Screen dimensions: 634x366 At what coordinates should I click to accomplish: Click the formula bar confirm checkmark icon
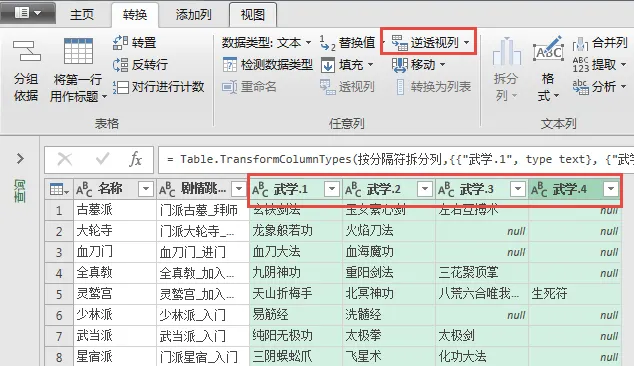click(103, 159)
